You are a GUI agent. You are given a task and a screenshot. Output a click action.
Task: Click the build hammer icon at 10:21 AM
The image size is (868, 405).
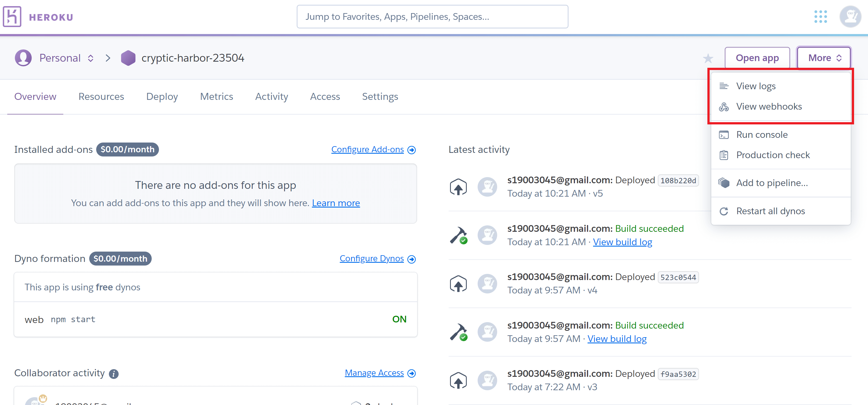coord(458,235)
